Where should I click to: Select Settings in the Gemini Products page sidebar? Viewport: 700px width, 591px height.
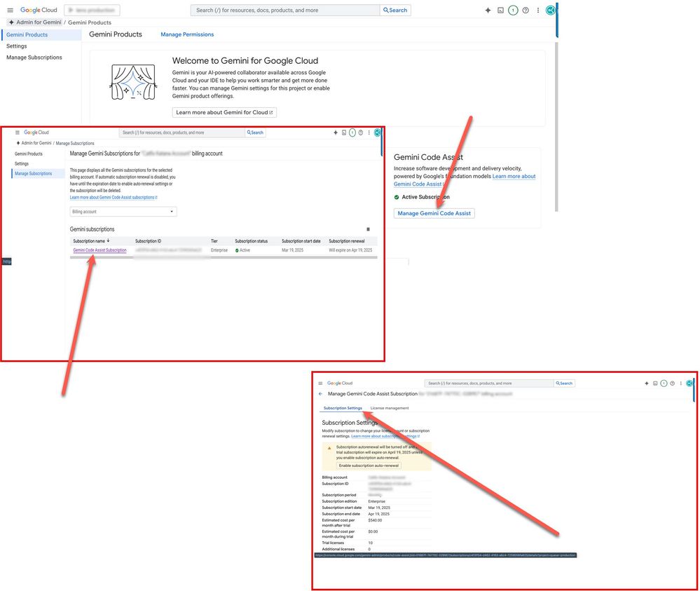click(17, 46)
